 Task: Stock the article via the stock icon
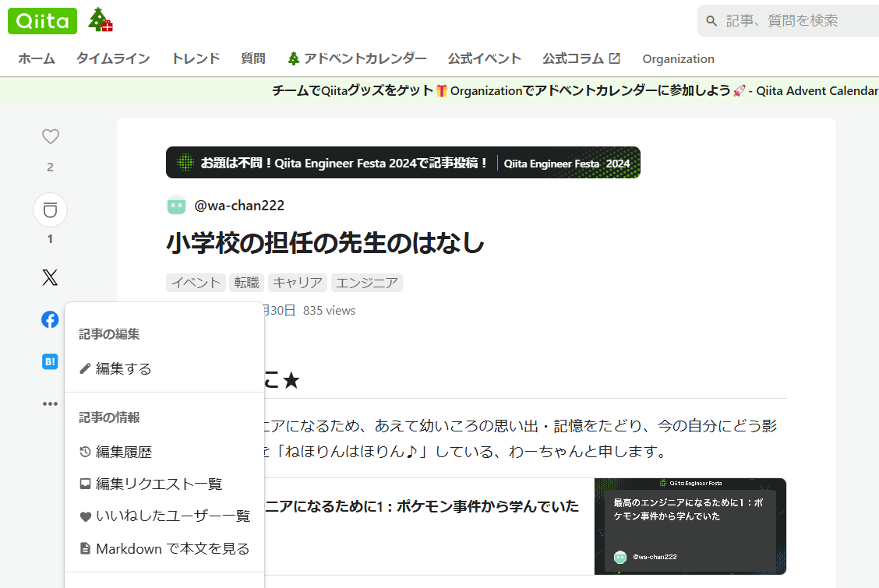coord(50,209)
